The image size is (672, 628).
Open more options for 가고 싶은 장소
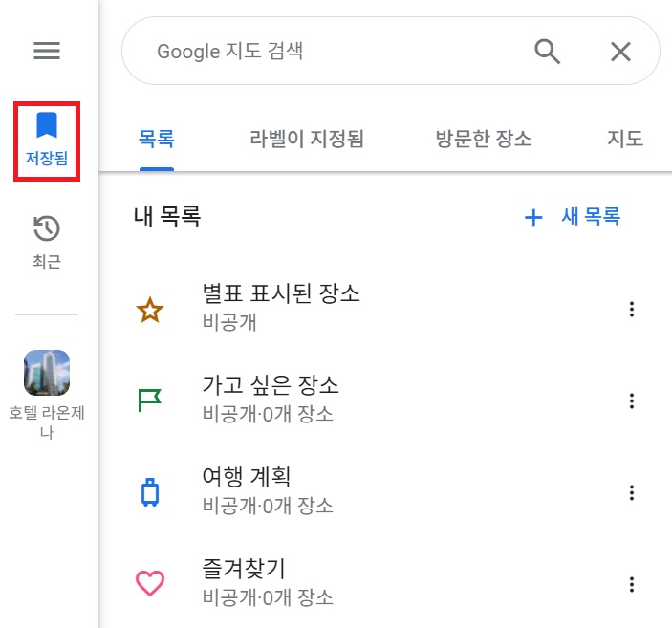click(x=631, y=401)
